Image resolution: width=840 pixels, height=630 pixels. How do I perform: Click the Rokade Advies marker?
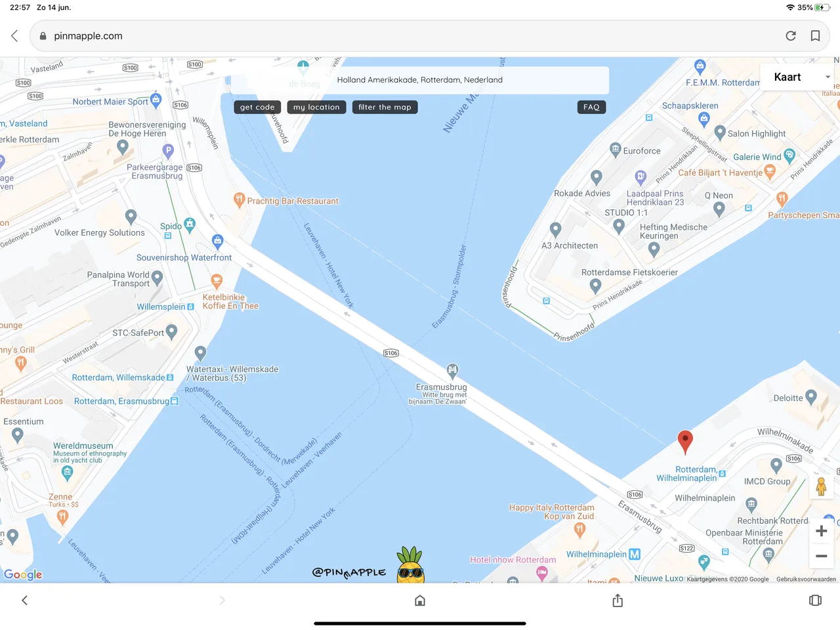(597, 177)
